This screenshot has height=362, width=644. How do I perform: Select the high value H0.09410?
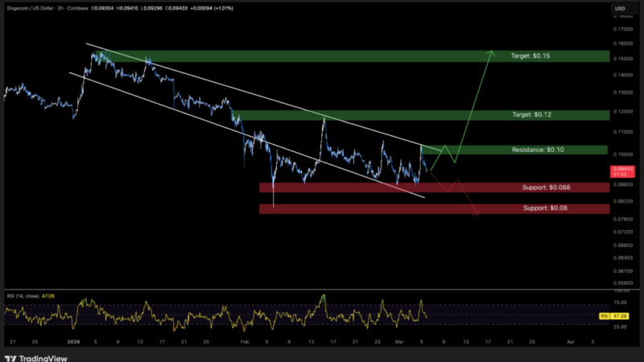(127, 8)
